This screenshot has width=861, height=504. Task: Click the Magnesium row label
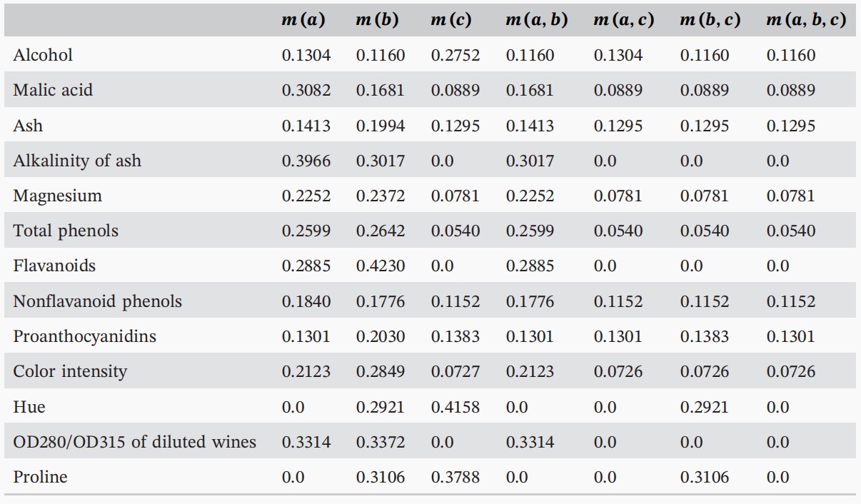(x=57, y=196)
